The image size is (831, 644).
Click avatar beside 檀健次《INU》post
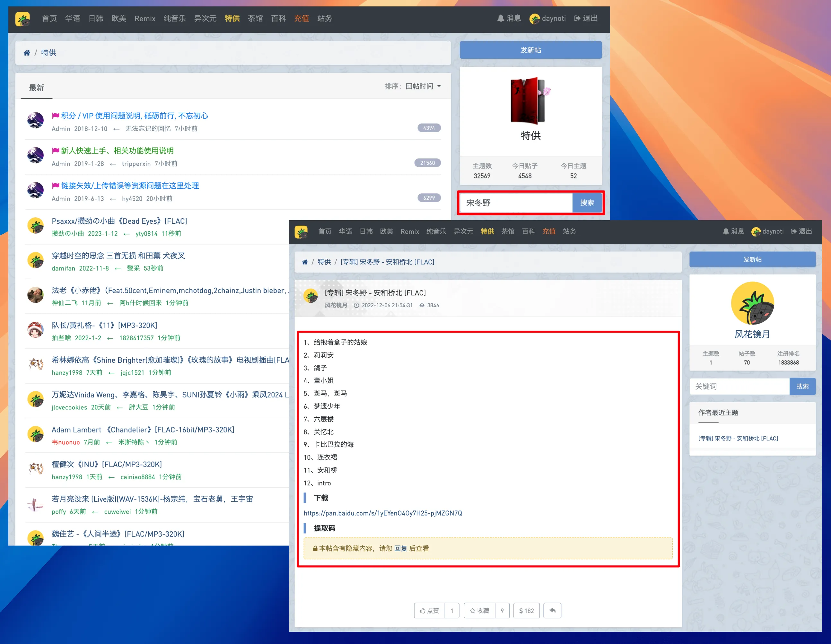(x=35, y=469)
